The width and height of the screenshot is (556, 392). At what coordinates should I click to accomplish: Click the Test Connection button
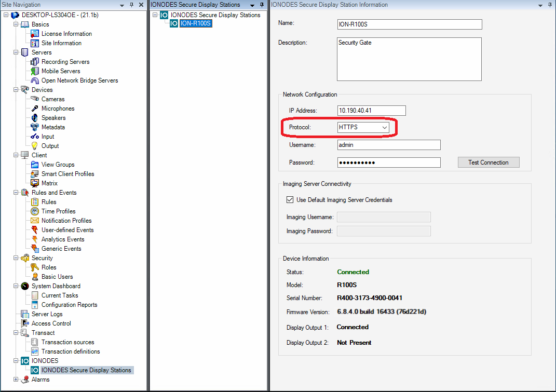coord(489,163)
